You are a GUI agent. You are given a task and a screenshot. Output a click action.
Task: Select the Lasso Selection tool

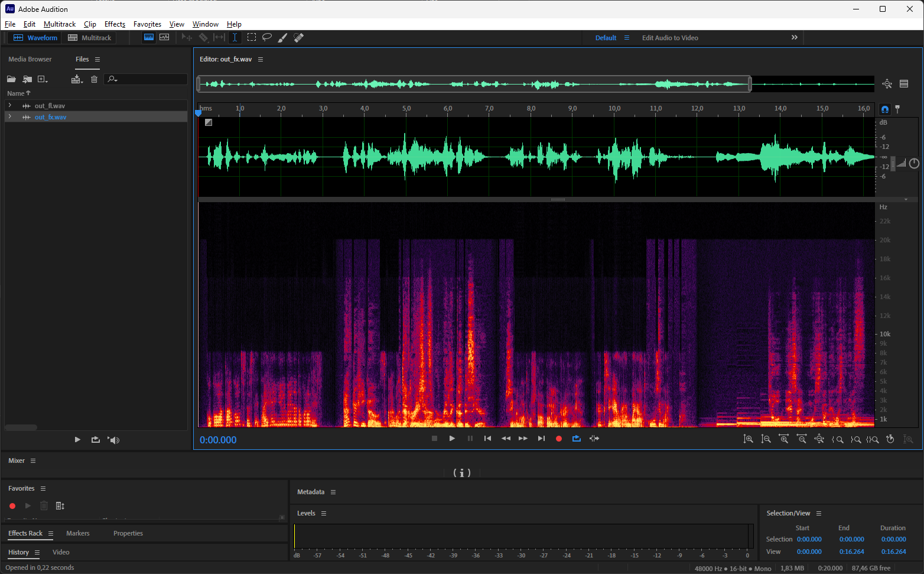click(x=267, y=37)
